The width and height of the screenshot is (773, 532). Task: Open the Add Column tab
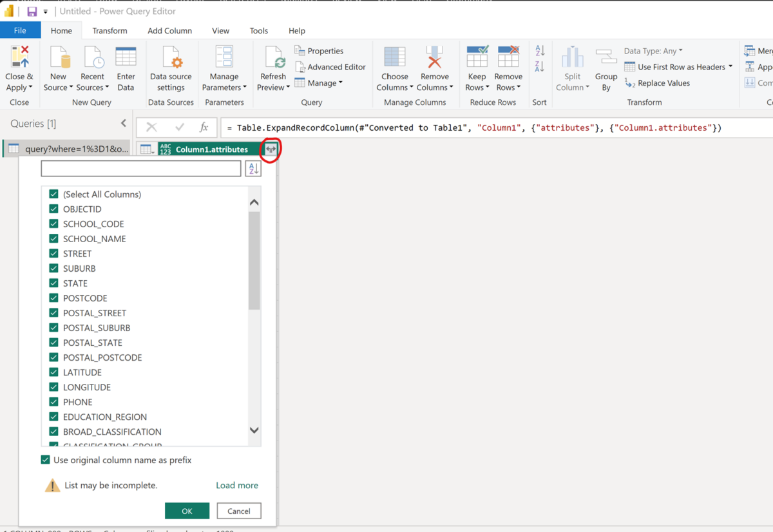point(169,30)
